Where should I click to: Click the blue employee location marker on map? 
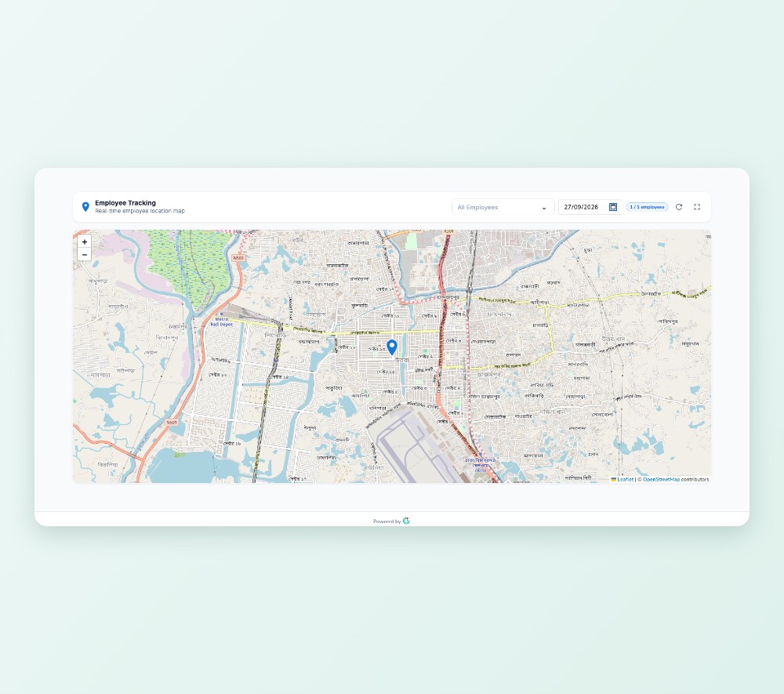click(392, 347)
